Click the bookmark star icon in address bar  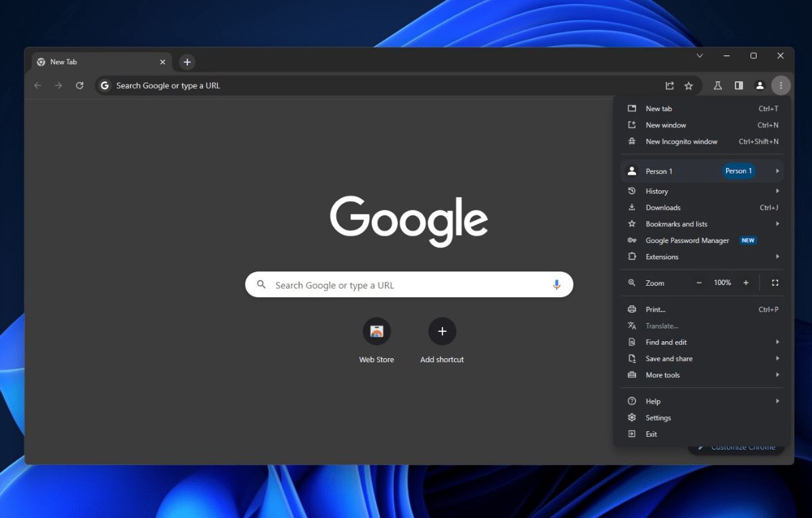(689, 85)
